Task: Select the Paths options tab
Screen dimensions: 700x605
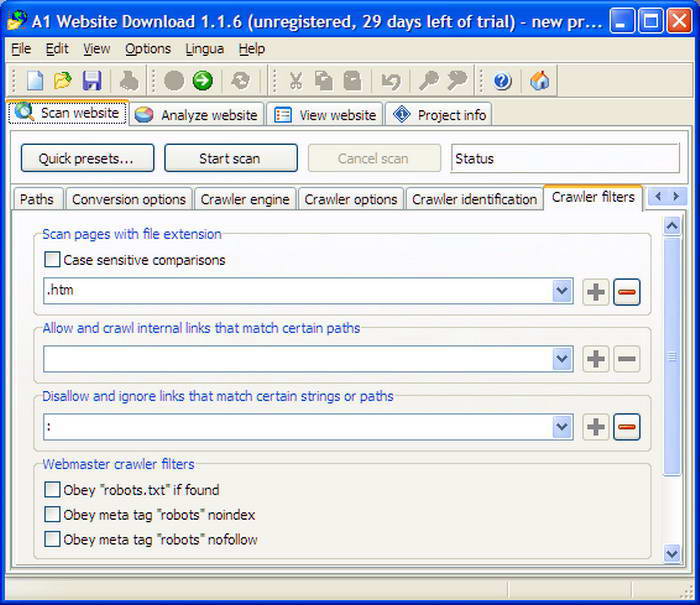Action: point(37,199)
